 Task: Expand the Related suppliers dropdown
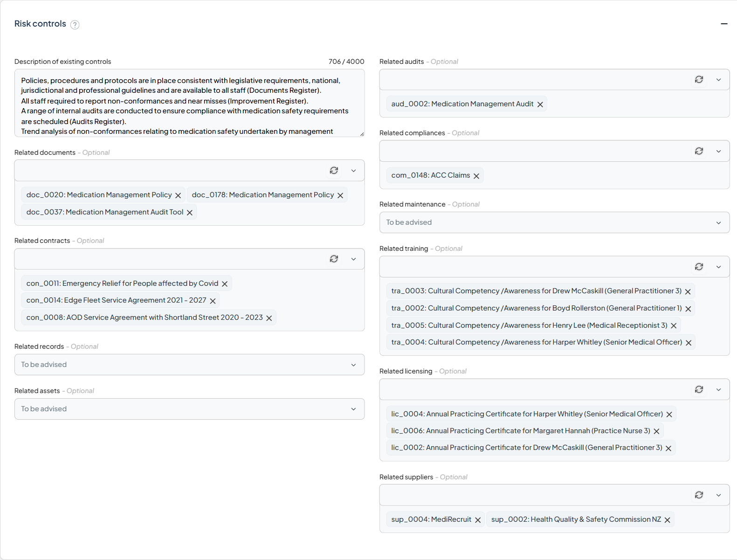click(718, 495)
